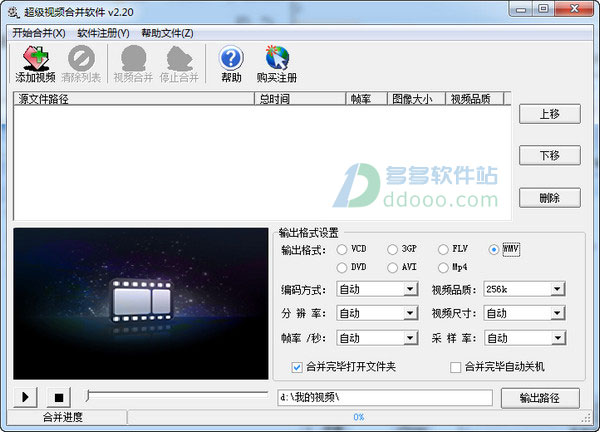This screenshot has height=432, width=600.
Task: Click the 图像大小 column header
Action: pos(416,99)
